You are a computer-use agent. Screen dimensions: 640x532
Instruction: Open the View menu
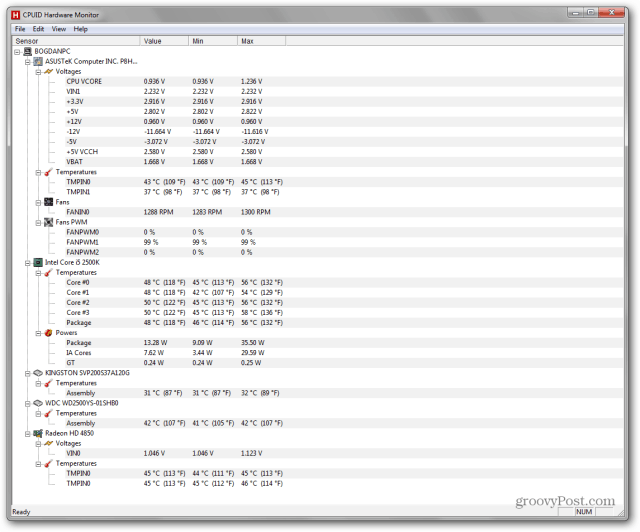point(59,29)
